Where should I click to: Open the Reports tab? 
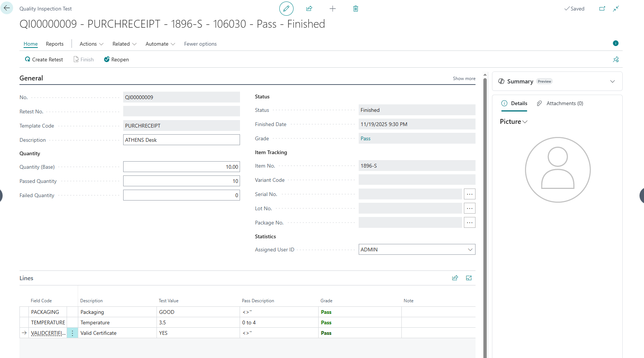coord(55,44)
